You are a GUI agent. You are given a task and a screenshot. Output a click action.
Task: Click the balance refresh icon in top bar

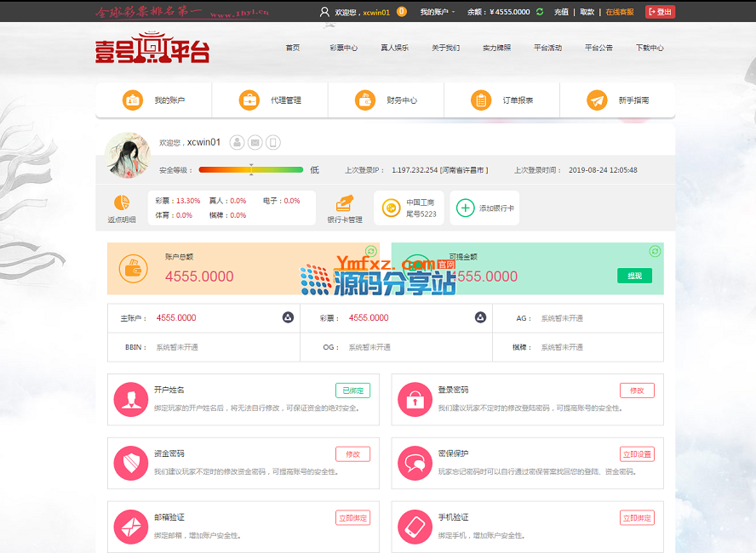(540, 12)
